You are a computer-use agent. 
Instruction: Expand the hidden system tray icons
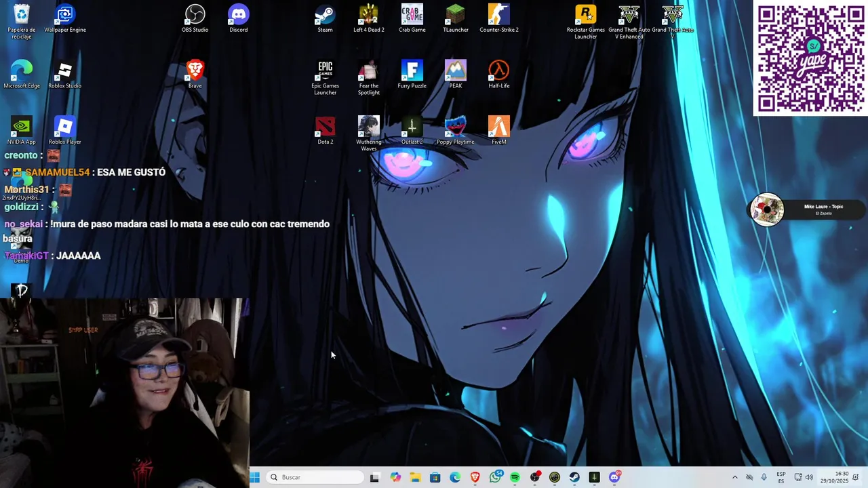[734, 477]
